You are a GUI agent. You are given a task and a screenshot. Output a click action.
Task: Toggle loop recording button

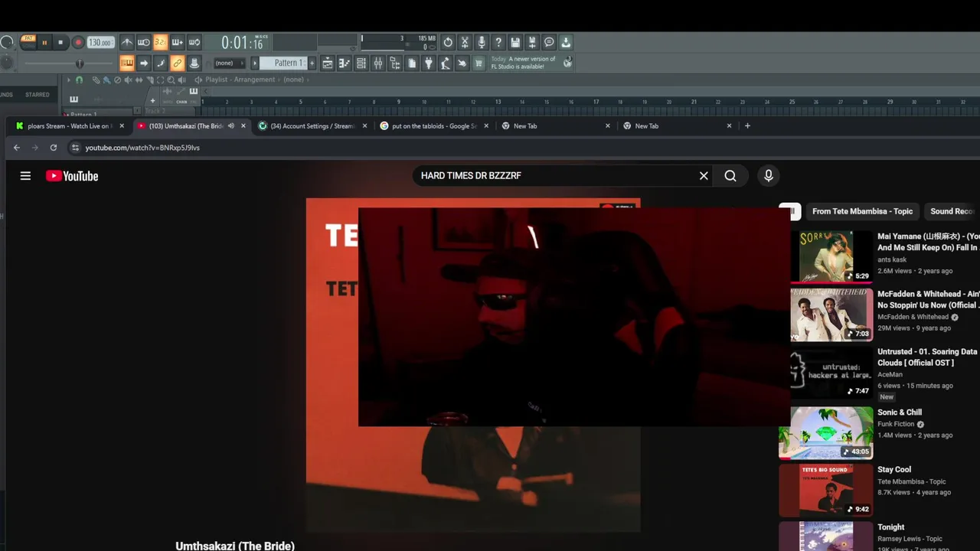[194, 42]
